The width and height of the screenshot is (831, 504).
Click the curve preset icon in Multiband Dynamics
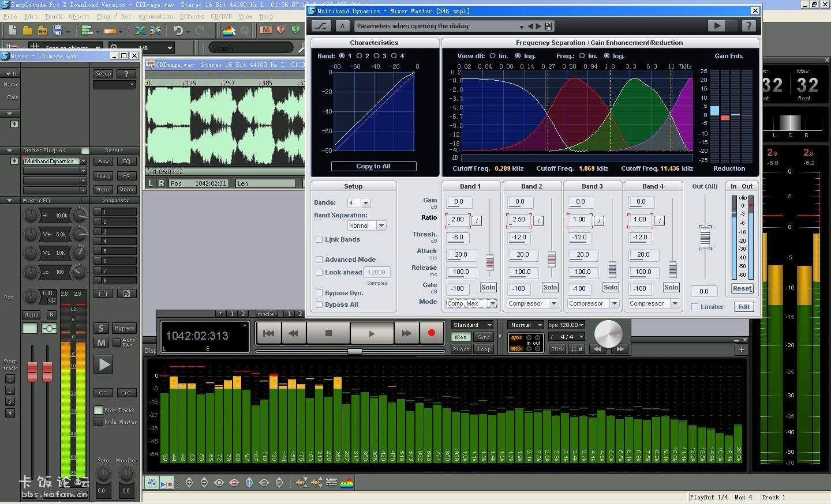(321, 25)
